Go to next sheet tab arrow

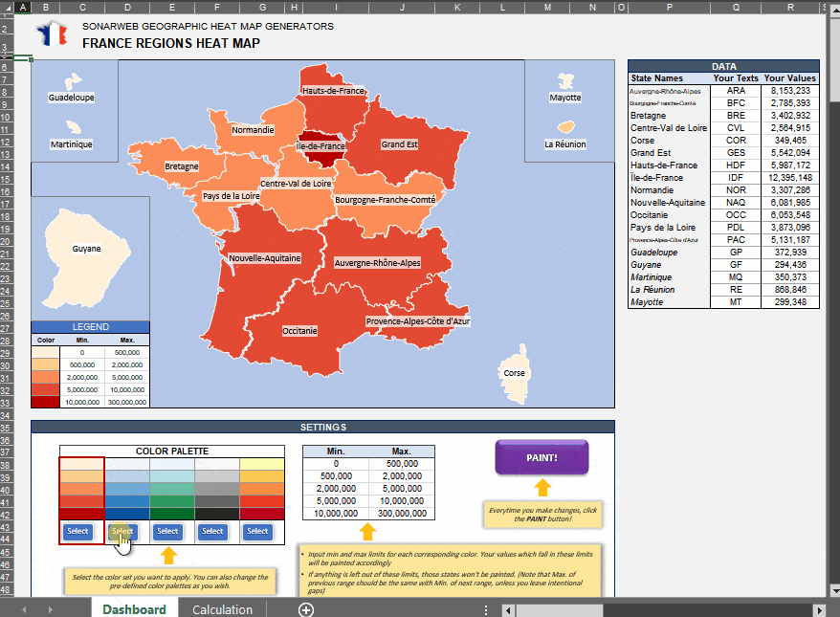50,609
